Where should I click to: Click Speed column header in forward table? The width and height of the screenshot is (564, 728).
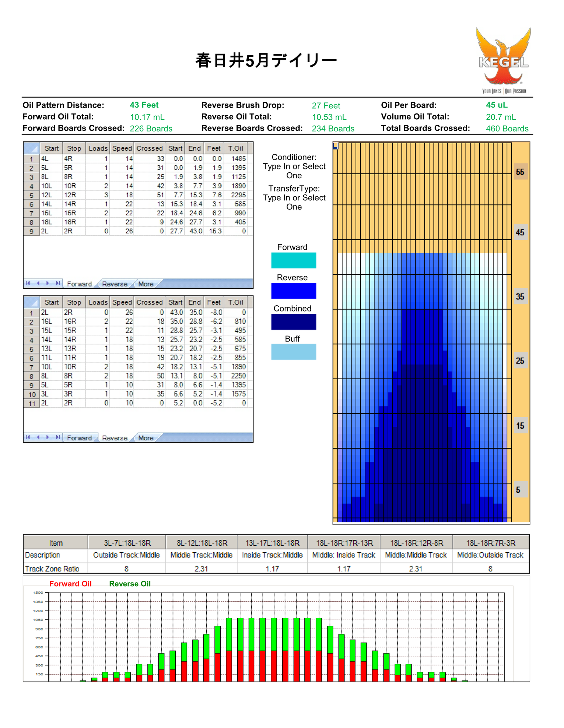122,148
